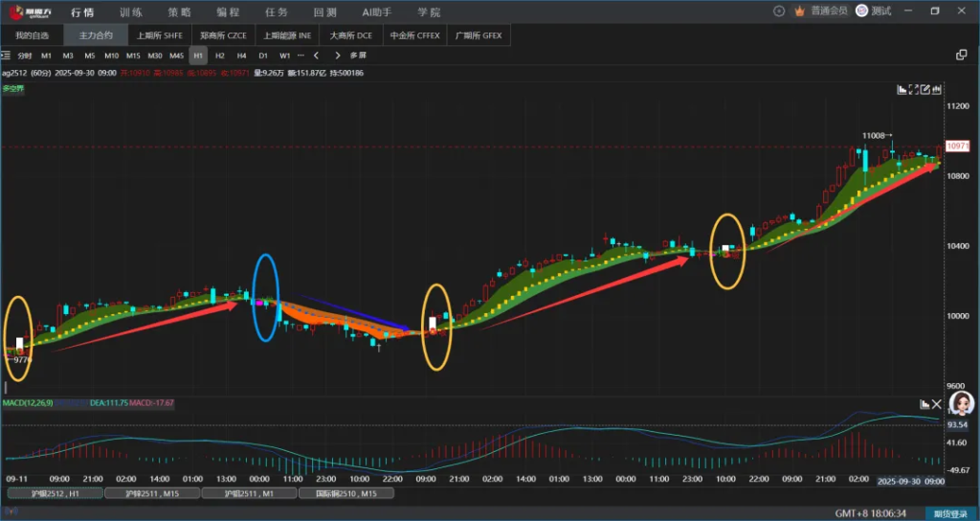Switch timeframe to M15
This screenshot has height=521, width=980.
[x=133, y=56]
